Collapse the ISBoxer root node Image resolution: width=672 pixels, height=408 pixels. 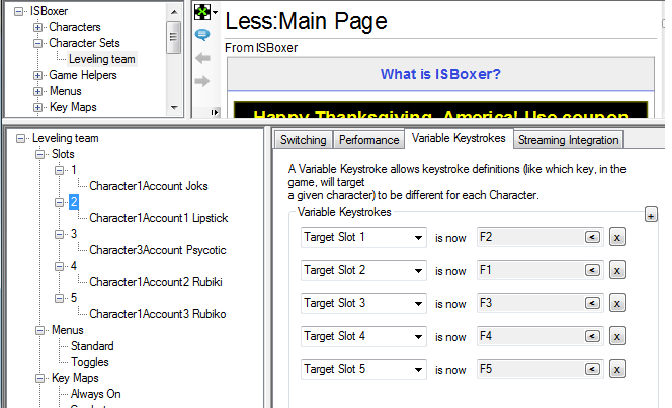click(x=18, y=11)
